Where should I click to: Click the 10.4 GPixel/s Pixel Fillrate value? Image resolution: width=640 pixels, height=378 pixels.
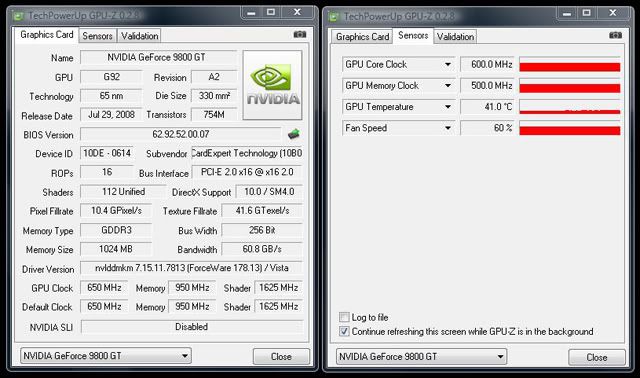tap(116, 211)
